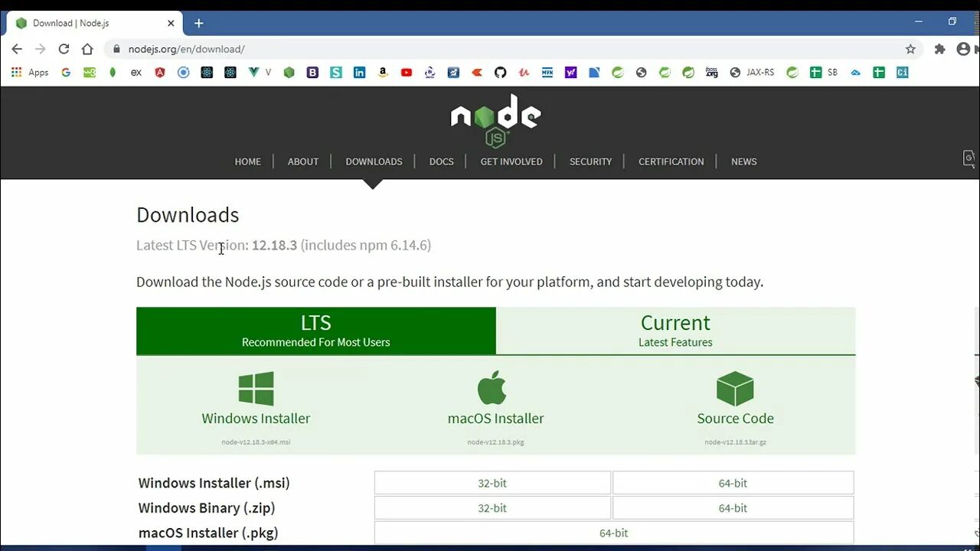This screenshot has height=551, width=980.
Task: Open the Angular bookmark icon
Action: point(160,73)
